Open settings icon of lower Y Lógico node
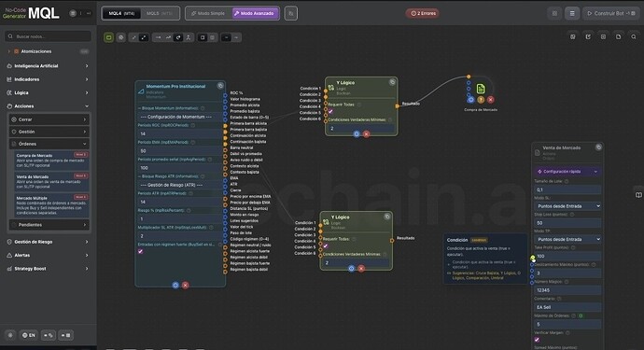The height and width of the screenshot is (350, 644). tap(387, 217)
